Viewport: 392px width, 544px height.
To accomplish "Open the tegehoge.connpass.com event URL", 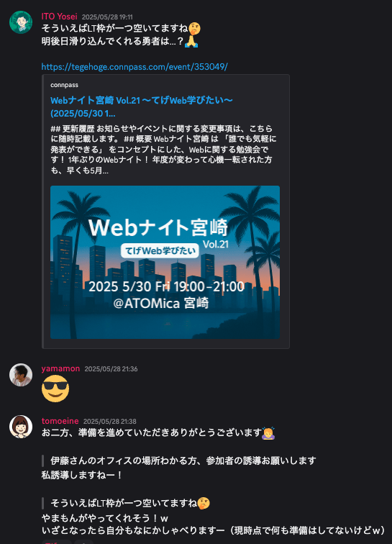I will coord(135,67).
